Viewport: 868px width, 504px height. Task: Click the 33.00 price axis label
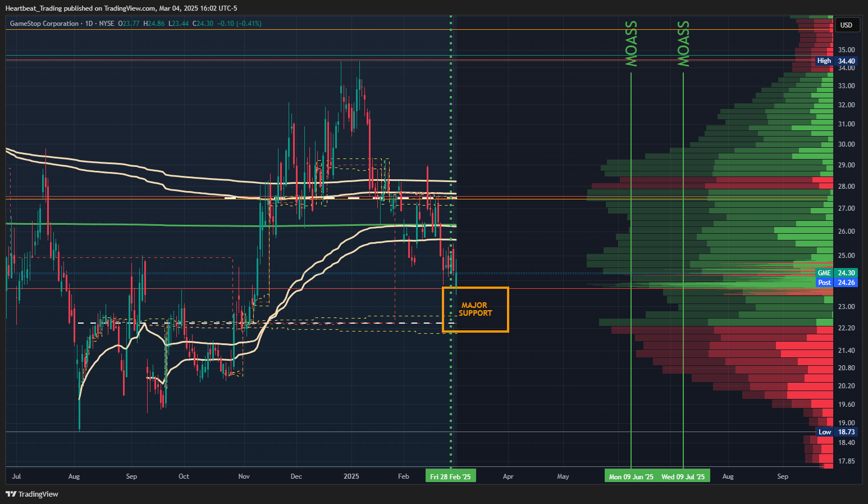[x=846, y=86]
